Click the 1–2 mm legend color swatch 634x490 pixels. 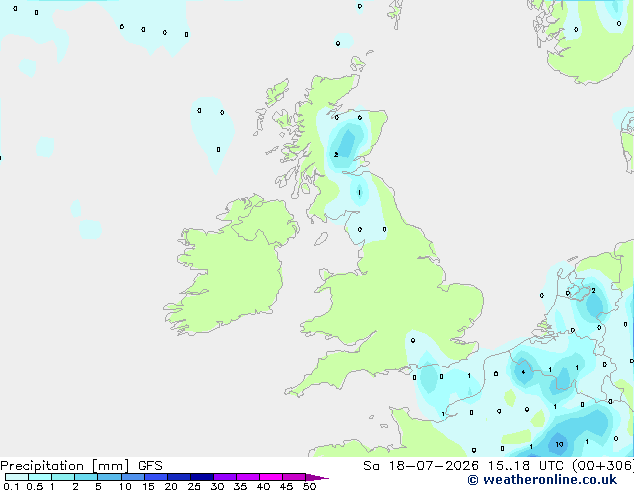coord(63,477)
